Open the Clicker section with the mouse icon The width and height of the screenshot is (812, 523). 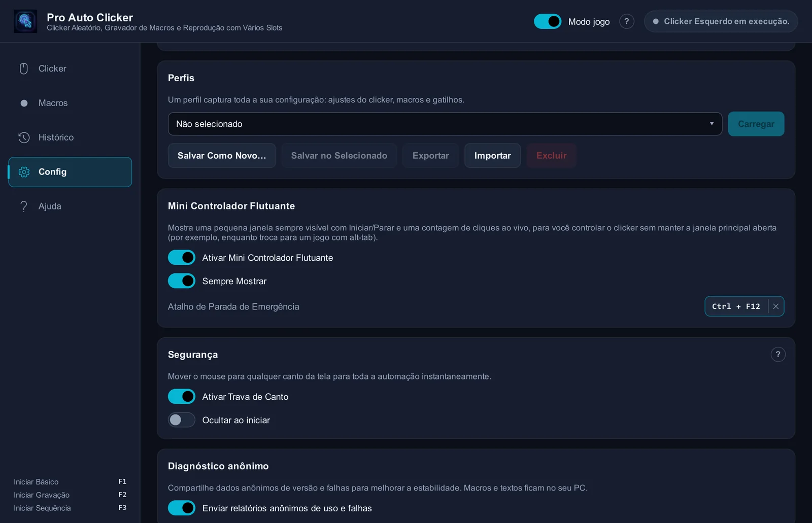click(24, 68)
